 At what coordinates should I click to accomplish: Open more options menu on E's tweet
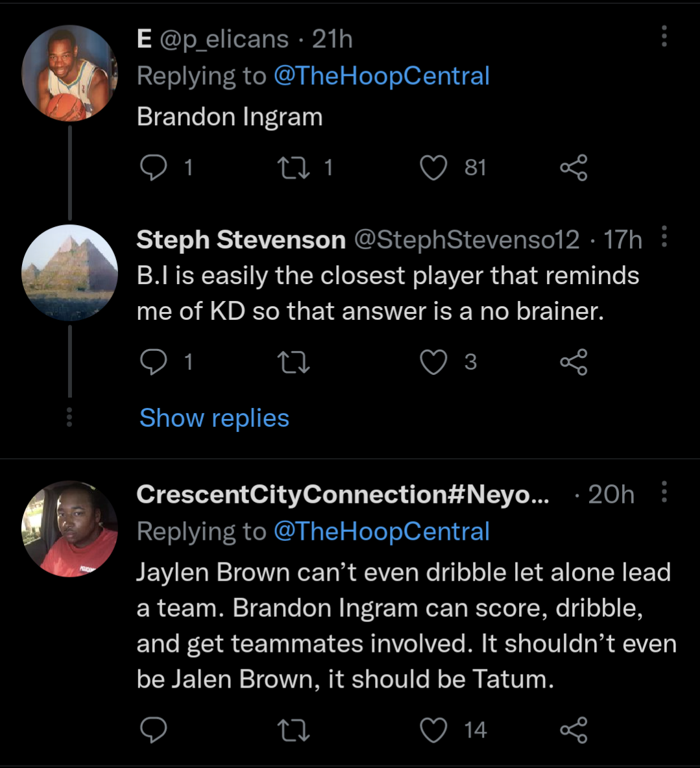pos(664,36)
